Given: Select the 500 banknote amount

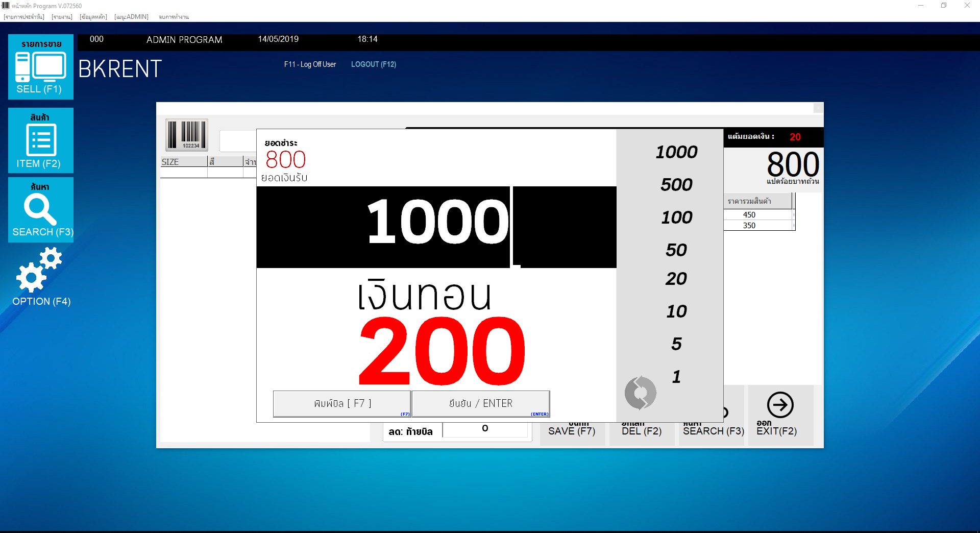Looking at the screenshot, I should tap(676, 185).
